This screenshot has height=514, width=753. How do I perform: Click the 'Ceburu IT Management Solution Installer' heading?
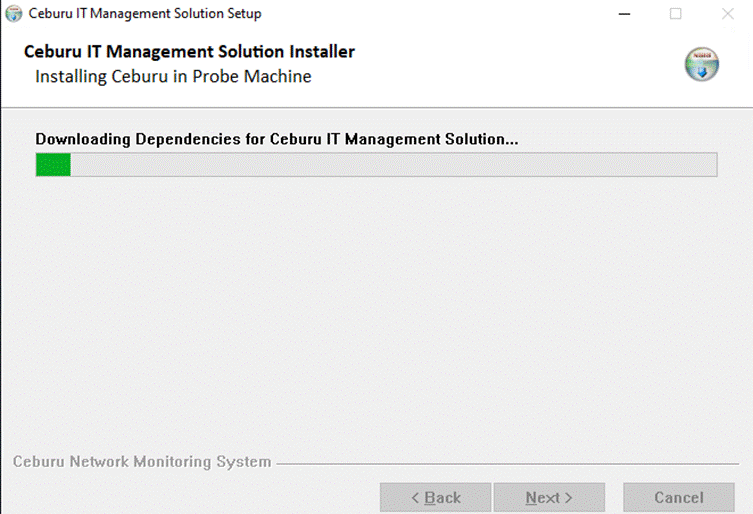[189, 51]
